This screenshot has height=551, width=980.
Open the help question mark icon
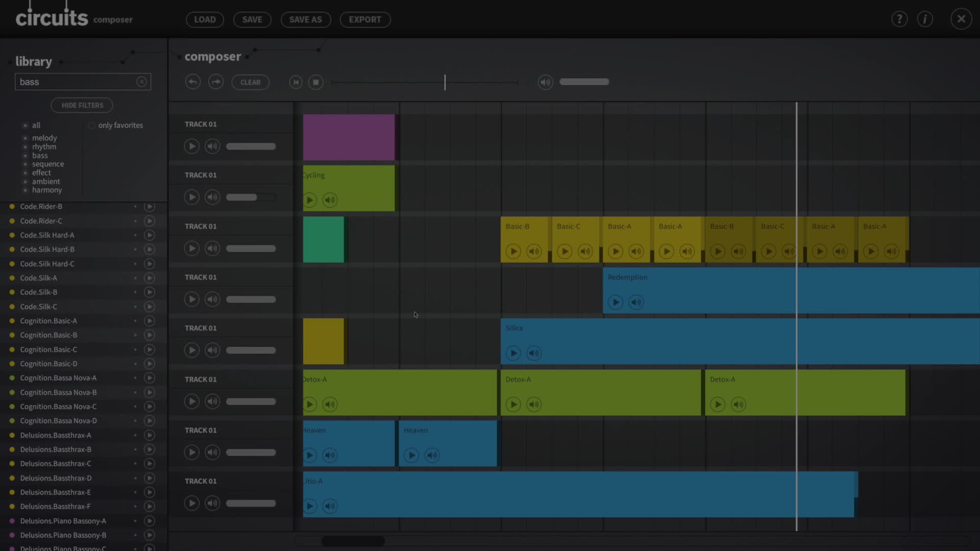(x=899, y=19)
